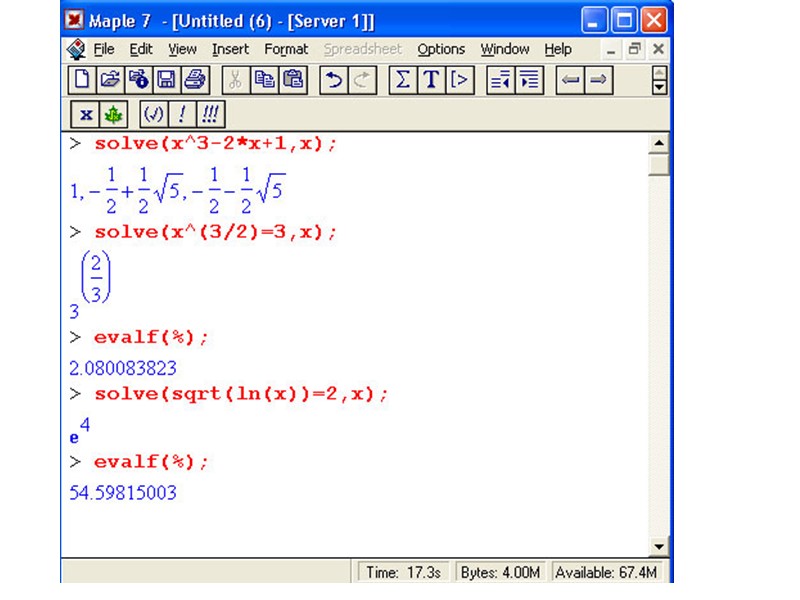The image size is (800, 600).
Task: Go forward with right arrow icon
Action: (x=598, y=80)
